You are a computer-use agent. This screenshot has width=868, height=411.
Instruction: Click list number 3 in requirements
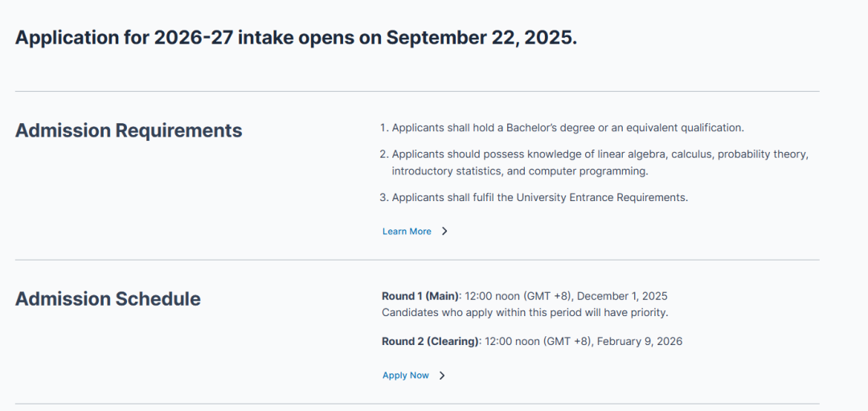pos(383,197)
